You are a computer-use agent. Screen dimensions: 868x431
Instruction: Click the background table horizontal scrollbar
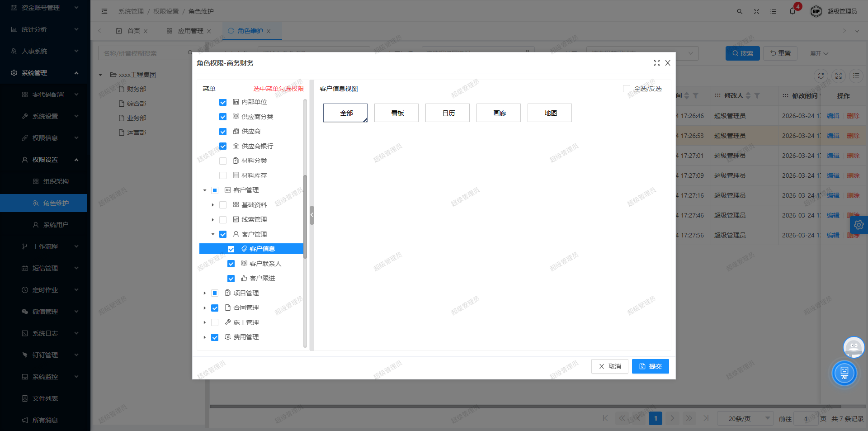(x=525, y=406)
